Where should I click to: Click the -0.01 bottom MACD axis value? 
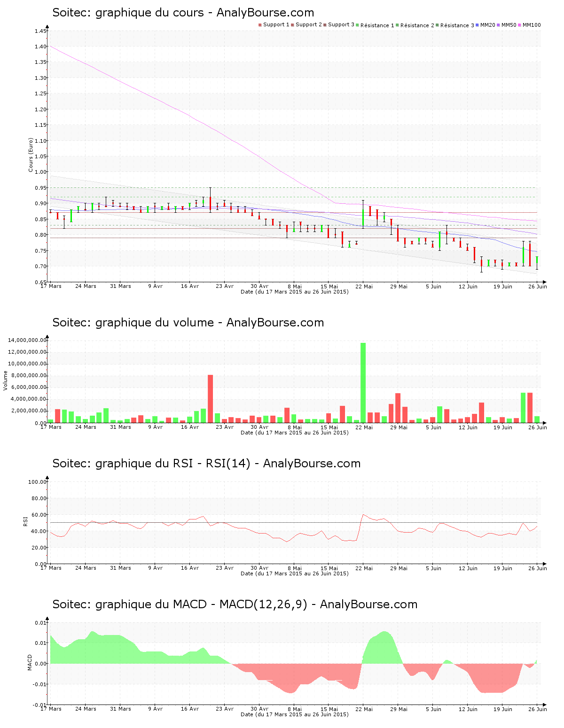pos(40,705)
